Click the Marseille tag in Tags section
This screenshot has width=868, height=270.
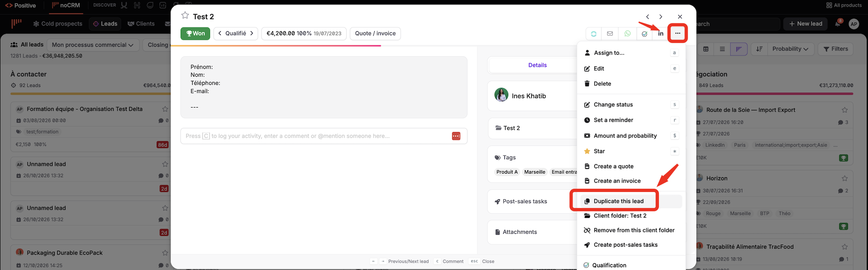[x=534, y=172]
